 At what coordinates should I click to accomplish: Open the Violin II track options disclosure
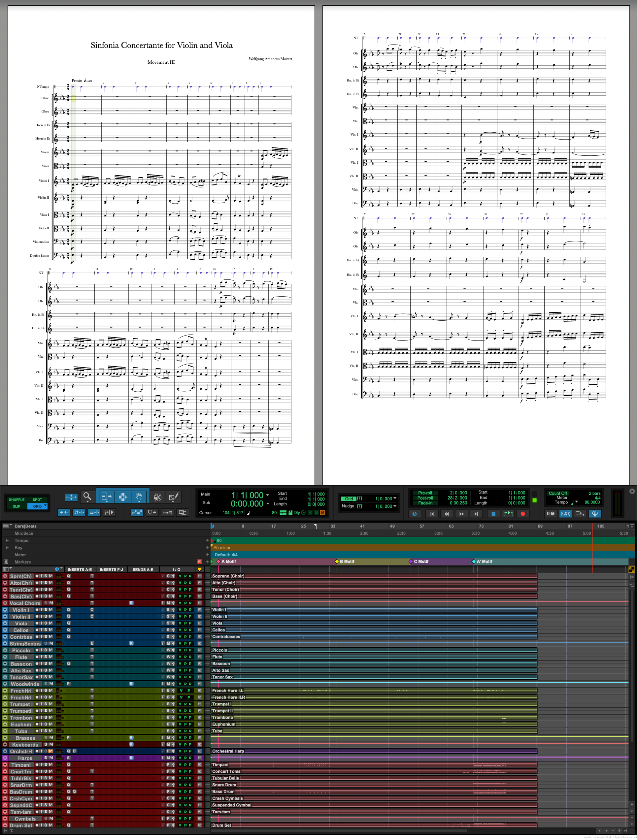pos(5,617)
